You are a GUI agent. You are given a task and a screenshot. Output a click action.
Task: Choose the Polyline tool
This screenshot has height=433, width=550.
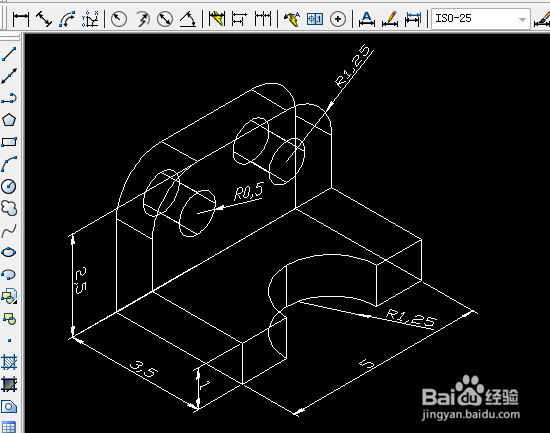(x=9, y=98)
